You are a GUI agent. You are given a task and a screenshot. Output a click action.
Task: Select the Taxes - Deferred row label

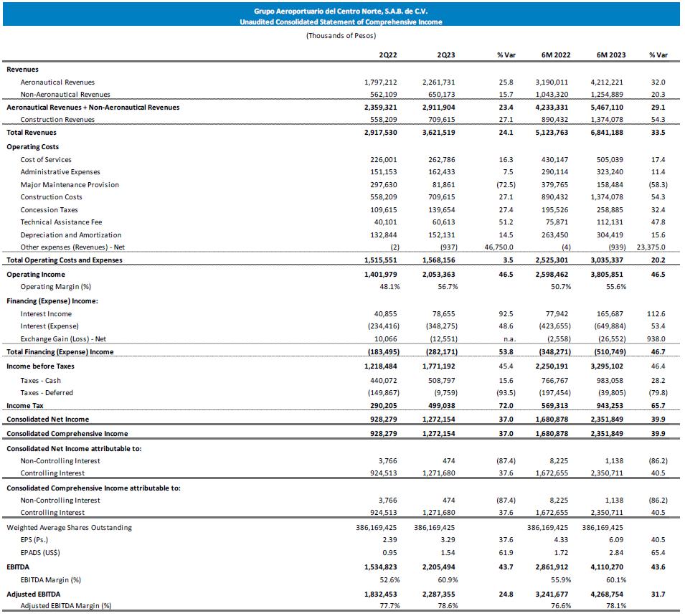(47, 392)
